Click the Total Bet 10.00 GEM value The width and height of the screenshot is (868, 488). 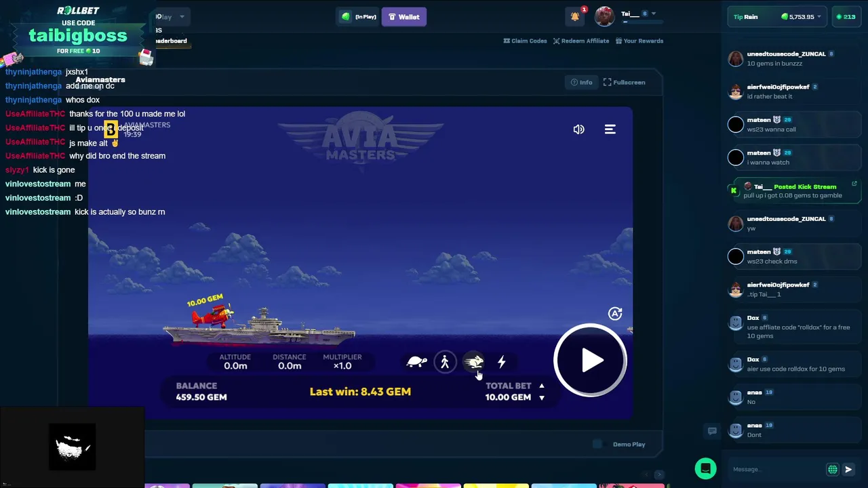(508, 398)
